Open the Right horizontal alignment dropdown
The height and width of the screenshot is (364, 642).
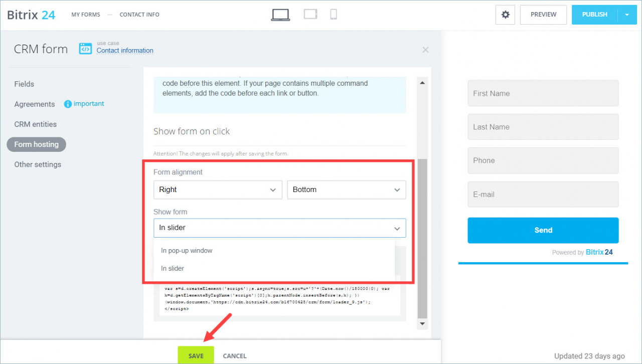click(x=218, y=190)
